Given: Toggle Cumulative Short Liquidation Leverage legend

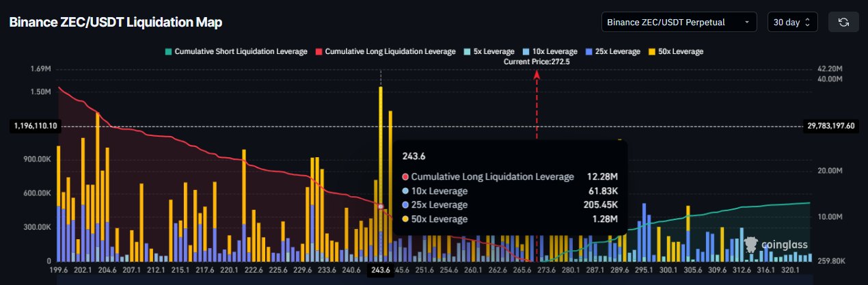Looking at the screenshot, I should click(x=236, y=51).
